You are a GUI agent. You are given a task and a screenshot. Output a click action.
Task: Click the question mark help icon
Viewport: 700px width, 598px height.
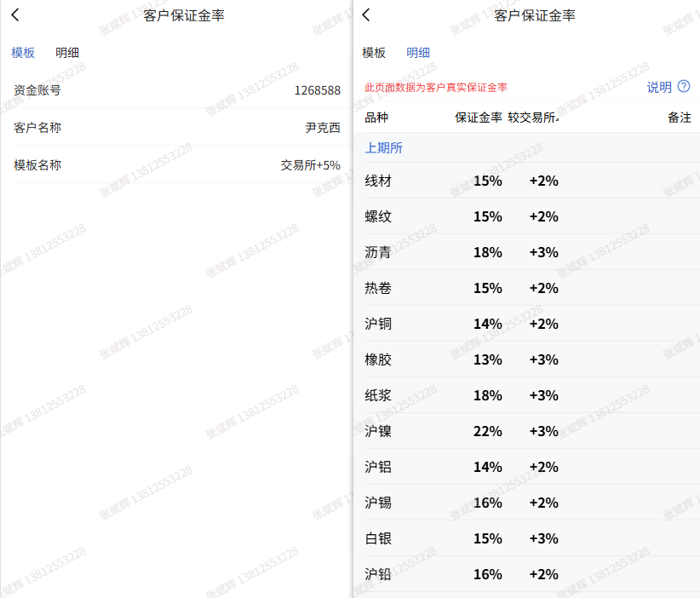pos(684,86)
